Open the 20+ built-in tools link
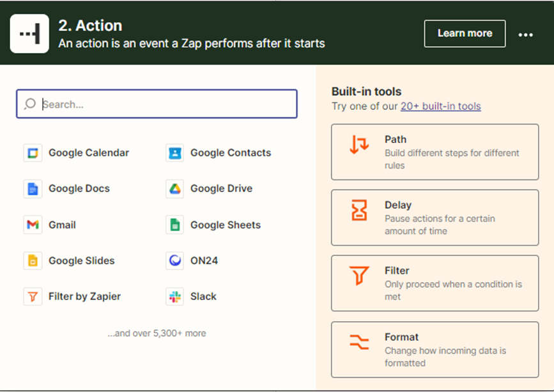The image size is (554, 392). 441,106
